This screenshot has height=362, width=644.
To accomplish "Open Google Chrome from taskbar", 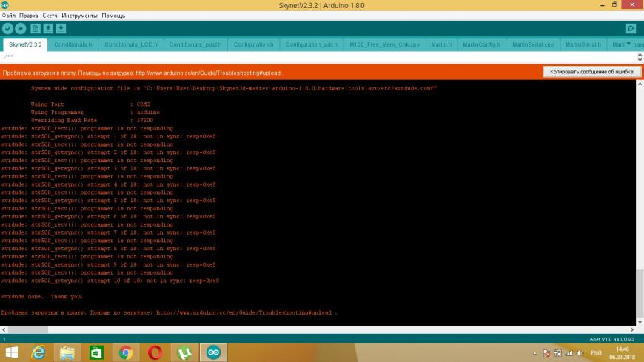I will [126, 352].
